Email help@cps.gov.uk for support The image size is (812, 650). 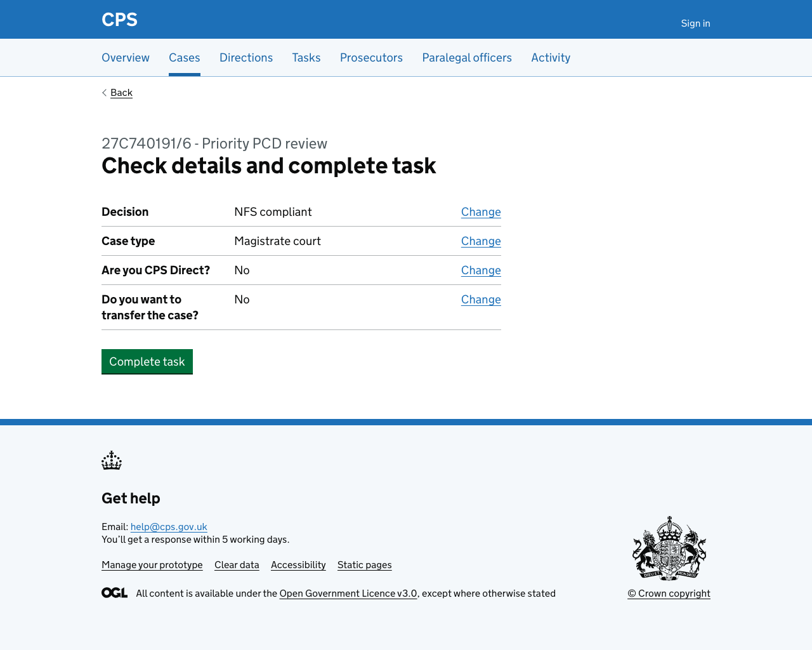coord(169,526)
